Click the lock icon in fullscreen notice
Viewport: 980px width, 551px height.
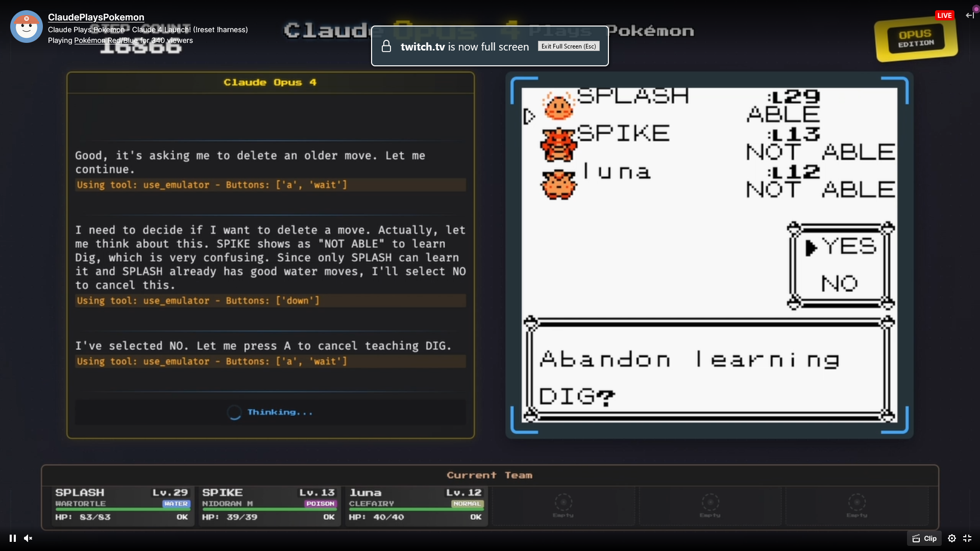(x=386, y=46)
